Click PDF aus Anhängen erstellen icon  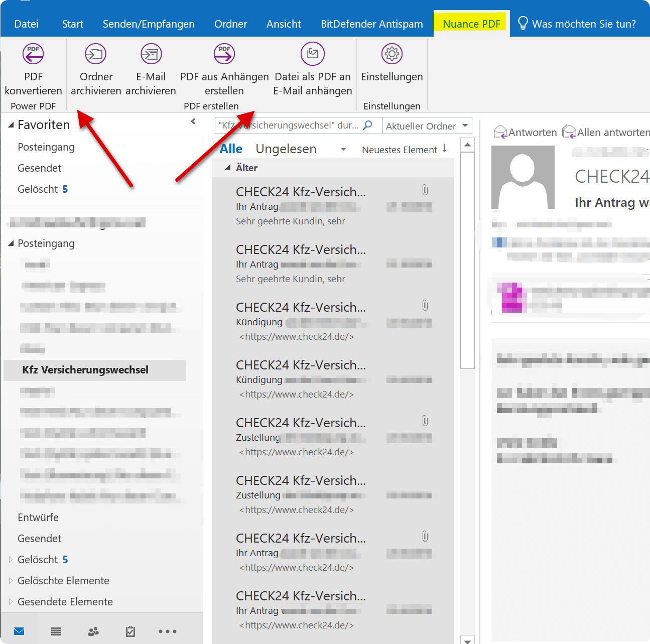click(x=224, y=54)
